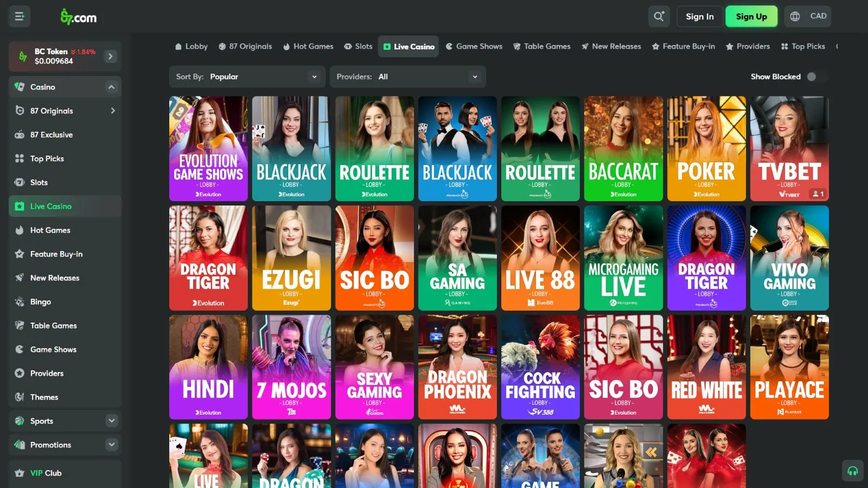
Task: Open Bingo in the sidebar
Action: click(x=41, y=301)
